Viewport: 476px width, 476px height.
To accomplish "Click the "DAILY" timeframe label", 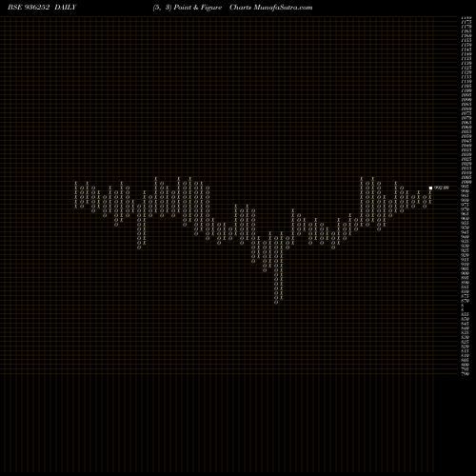I will (x=66, y=8).
